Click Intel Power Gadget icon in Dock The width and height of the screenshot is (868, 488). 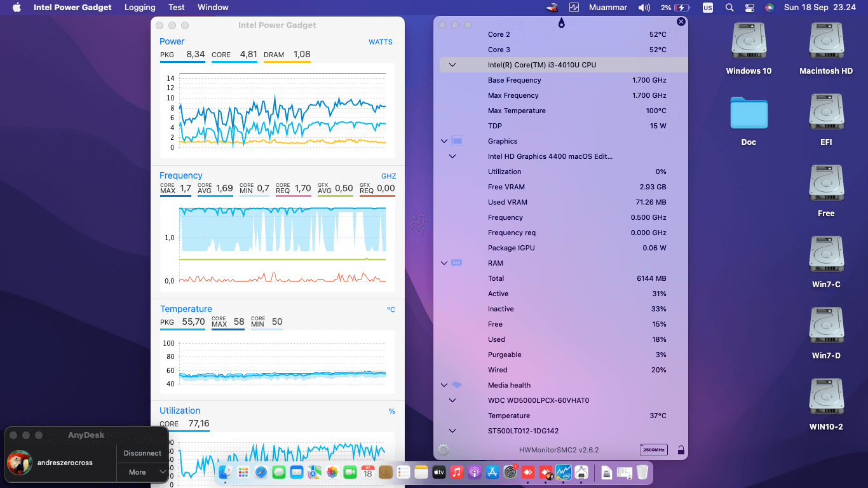(564, 472)
